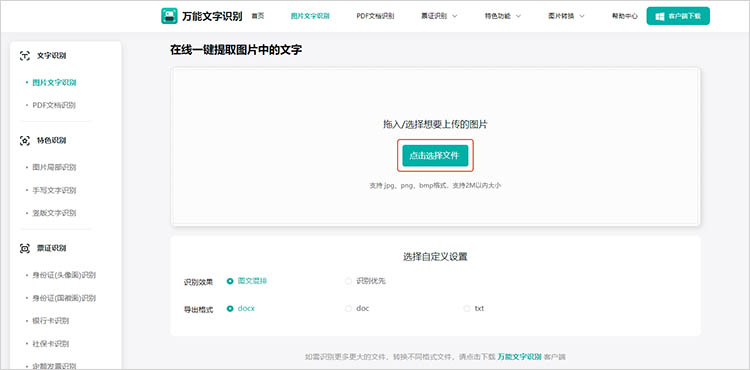Click the 文字识别 section icon in sidebar

point(24,56)
